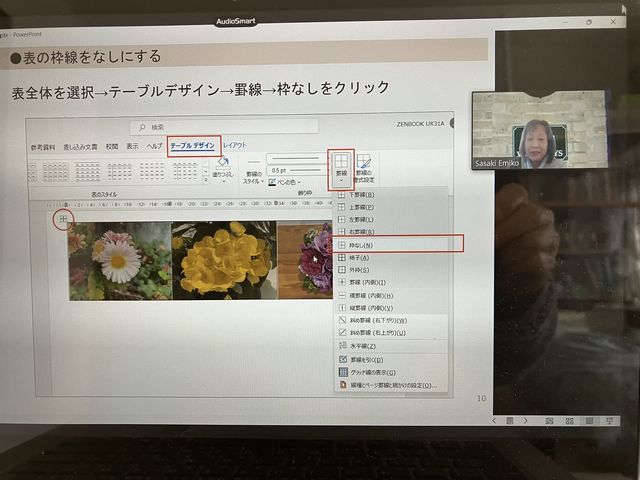Viewport: 640px width, 480px height.
Task: Open the レイアウト ribbon tab
Action: (236, 146)
